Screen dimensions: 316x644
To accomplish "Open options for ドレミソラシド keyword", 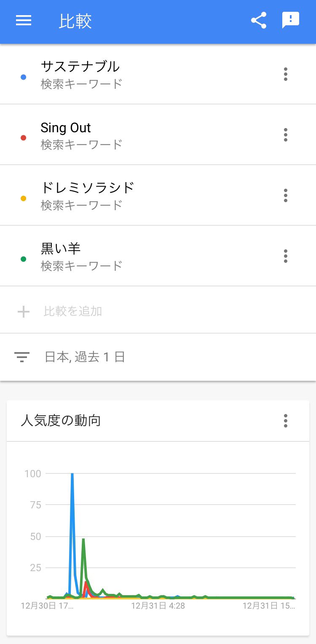I will tap(286, 195).
